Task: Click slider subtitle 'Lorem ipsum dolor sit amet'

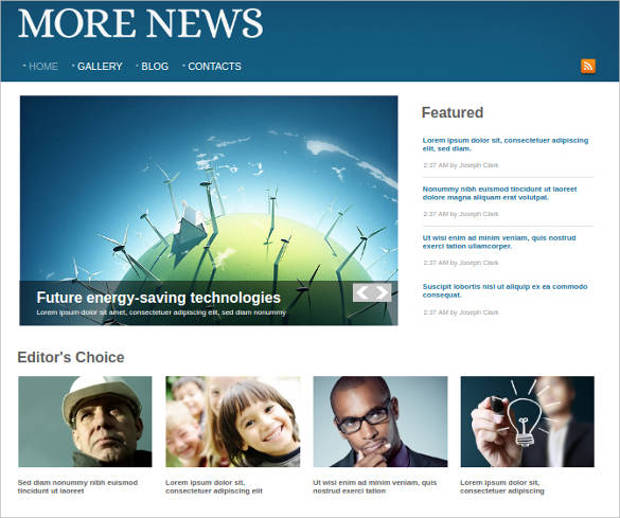Action: pyautogui.click(x=161, y=312)
